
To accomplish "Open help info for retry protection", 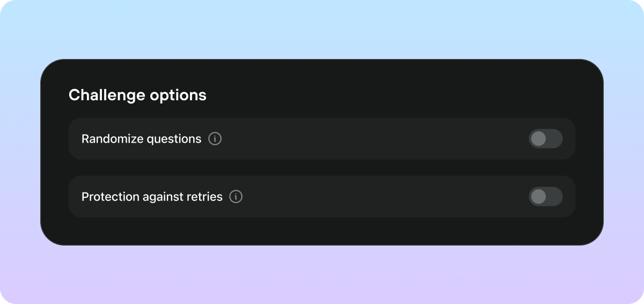I will 236,197.
